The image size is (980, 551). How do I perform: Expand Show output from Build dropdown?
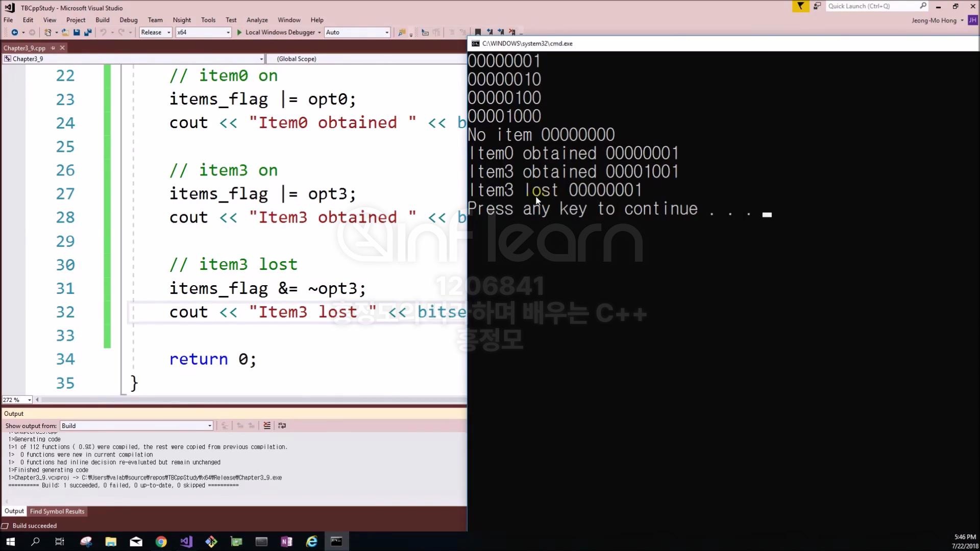209,426
